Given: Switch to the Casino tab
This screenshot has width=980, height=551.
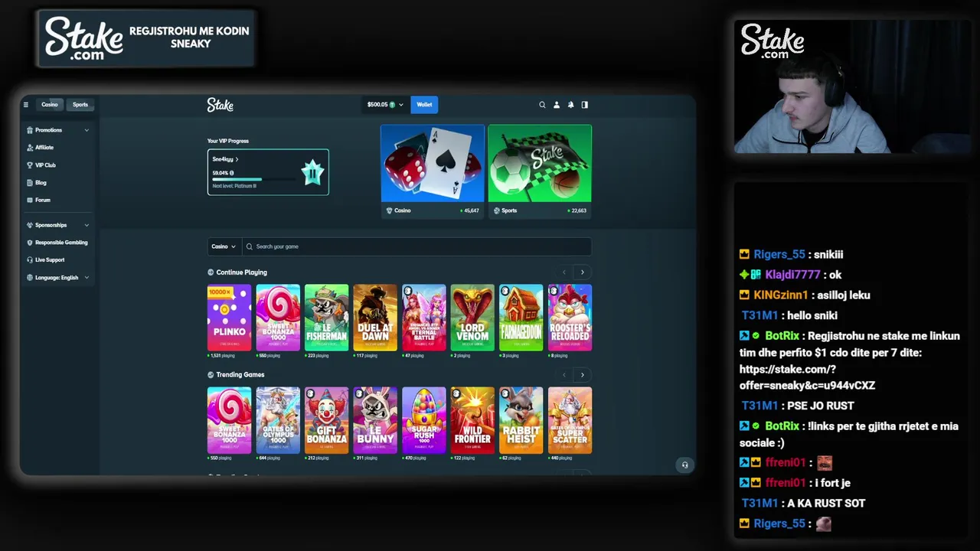Looking at the screenshot, I should point(50,105).
